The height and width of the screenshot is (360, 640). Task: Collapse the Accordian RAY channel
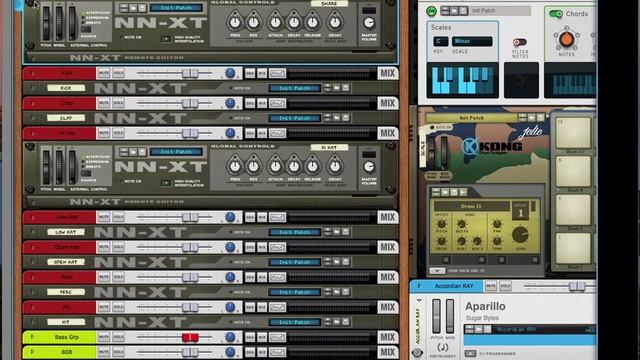(419, 286)
